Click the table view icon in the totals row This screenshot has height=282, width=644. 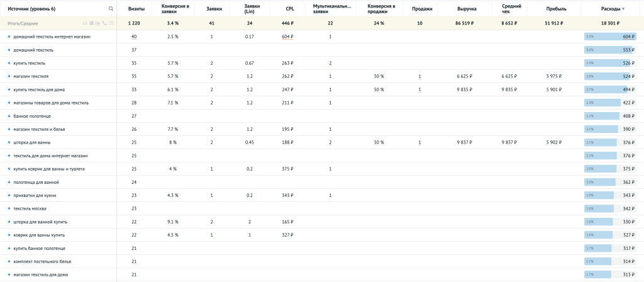[x=92, y=23]
